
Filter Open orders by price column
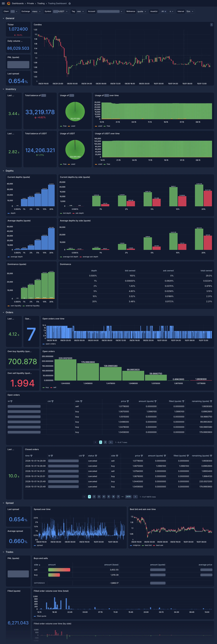[128, 401]
